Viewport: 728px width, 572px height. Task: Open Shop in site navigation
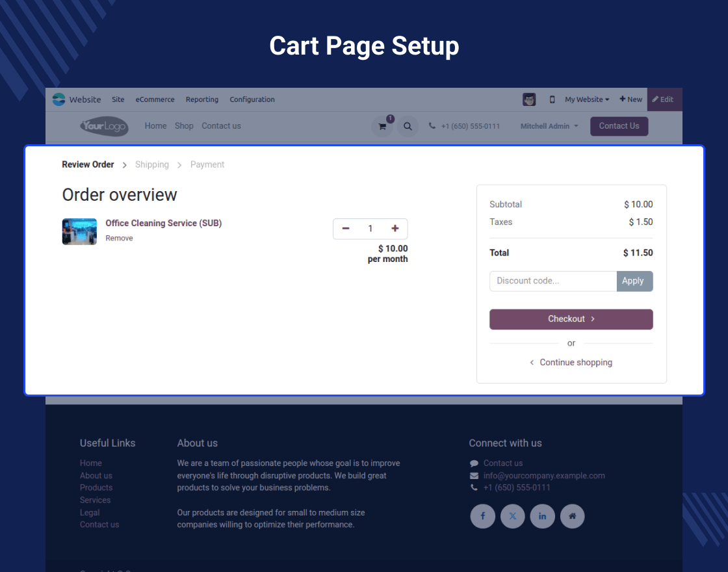(x=184, y=126)
